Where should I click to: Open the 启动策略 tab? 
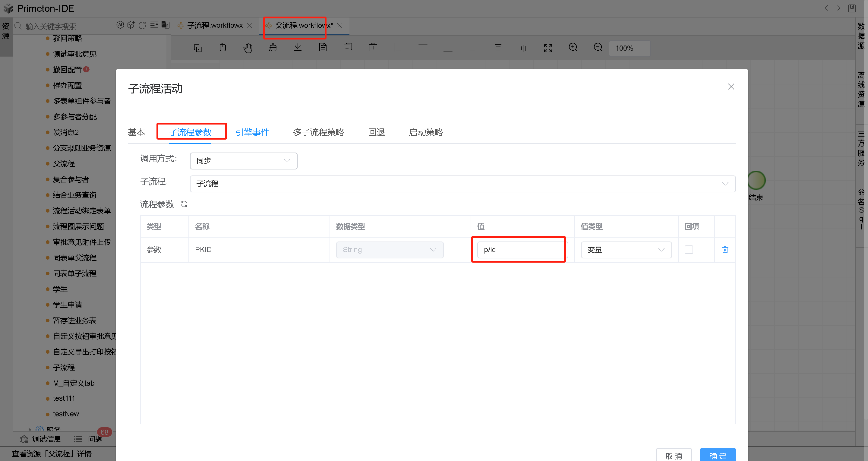pyautogui.click(x=426, y=132)
